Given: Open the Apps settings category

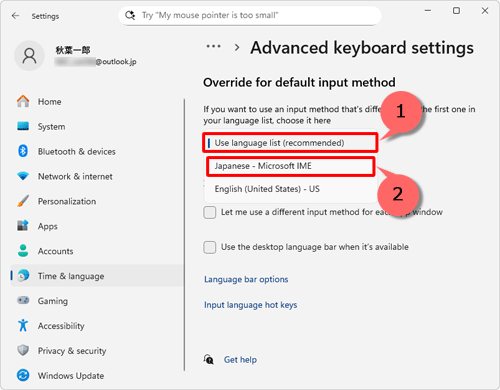Looking at the screenshot, I should [97, 226].
